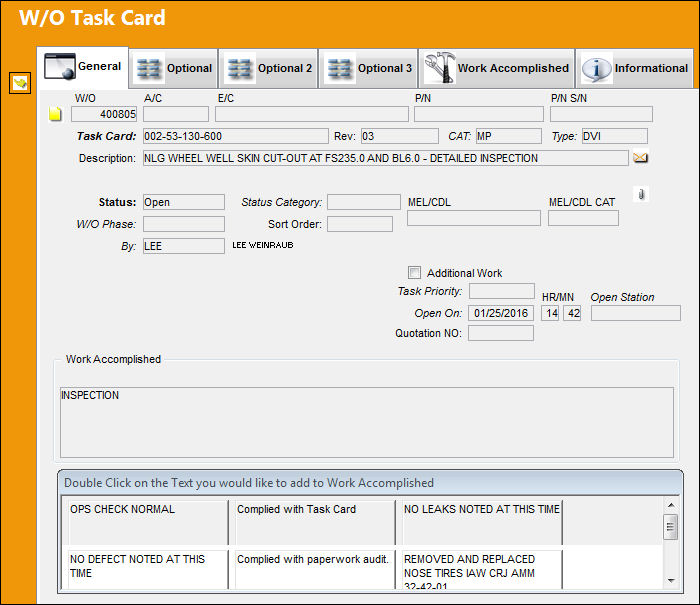Viewport: 700px width, 605px height.
Task: Click the minute field showing 42
Action: click(x=572, y=313)
